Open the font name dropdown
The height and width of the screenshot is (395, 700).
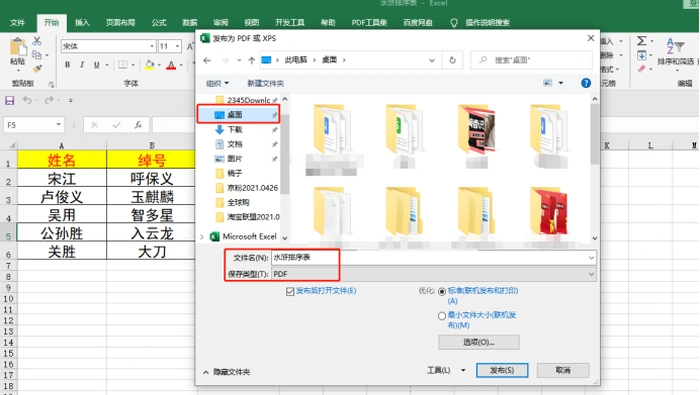(152, 46)
